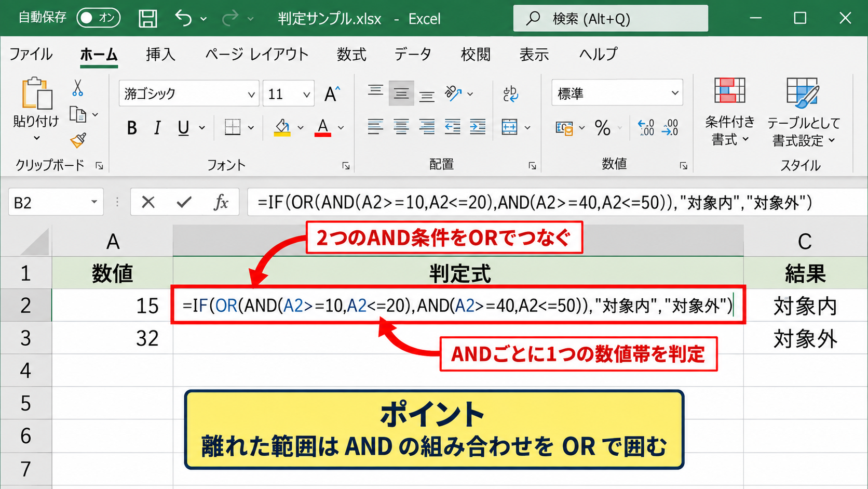Switch to the データ ribbon tab
The width and height of the screenshot is (868, 489).
point(413,54)
